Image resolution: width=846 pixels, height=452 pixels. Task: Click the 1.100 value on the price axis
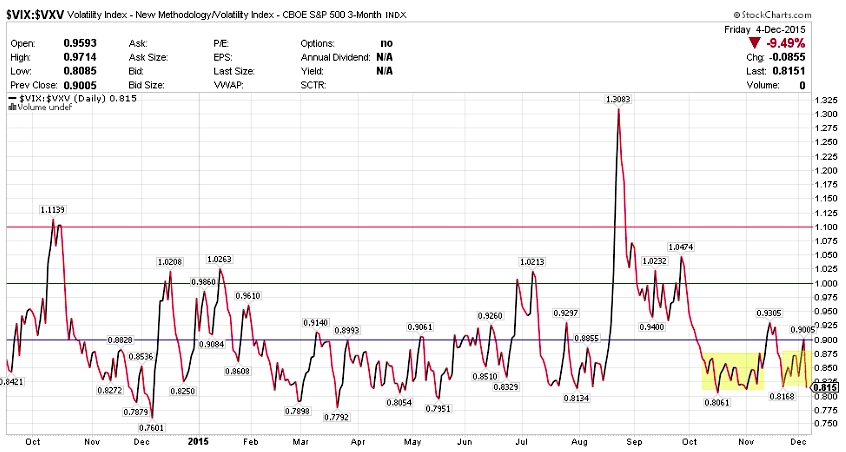[x=827, y=227]
